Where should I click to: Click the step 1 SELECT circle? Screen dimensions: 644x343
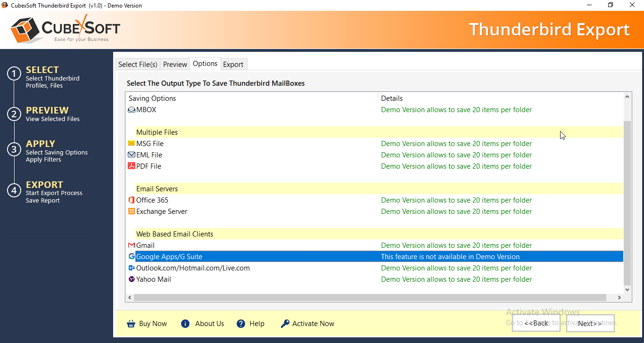pyautogui.click(x=14, y=74)
